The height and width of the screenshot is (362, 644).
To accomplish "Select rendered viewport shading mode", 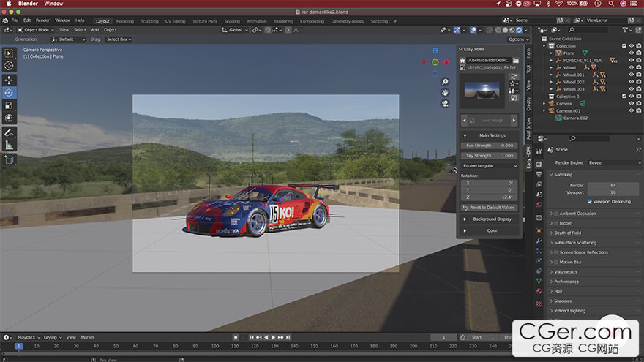I will click(519, 30).
